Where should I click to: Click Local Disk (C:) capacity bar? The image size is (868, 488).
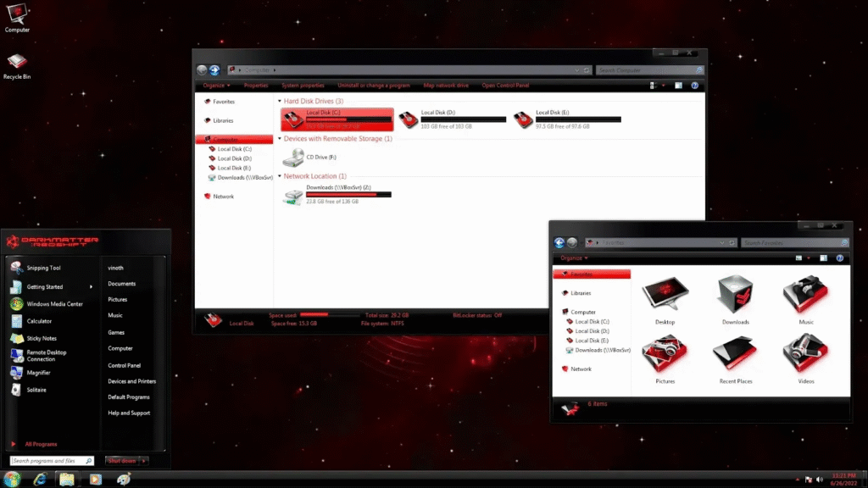click(x=348, y=119)
